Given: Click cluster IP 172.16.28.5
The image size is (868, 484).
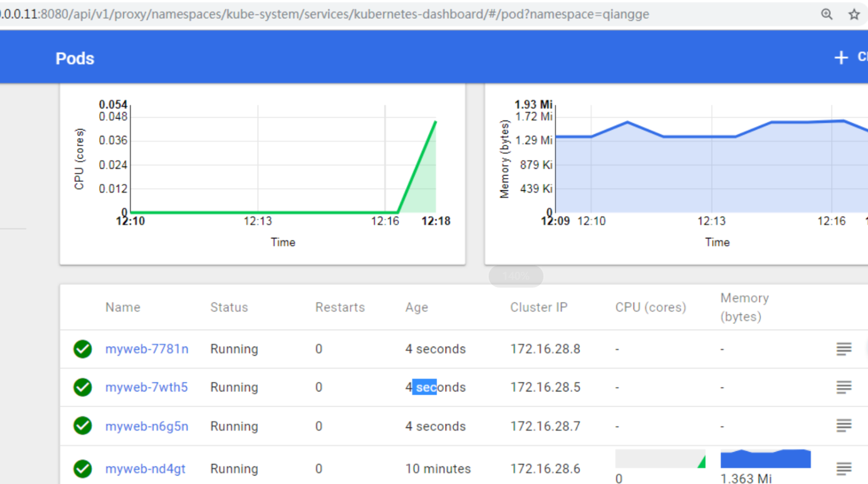Looking at the screenshot, I should coord(545,387).
